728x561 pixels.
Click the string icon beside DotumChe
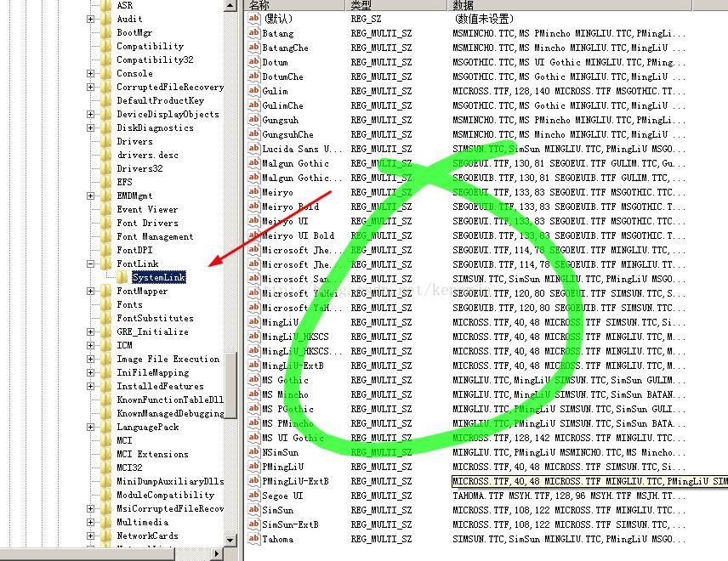253,76
